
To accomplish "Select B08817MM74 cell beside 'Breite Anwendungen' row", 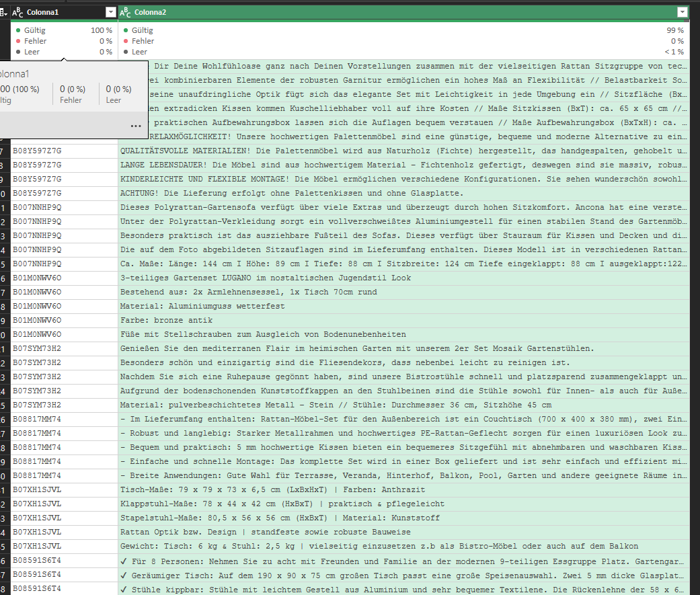I will [64, 476].
